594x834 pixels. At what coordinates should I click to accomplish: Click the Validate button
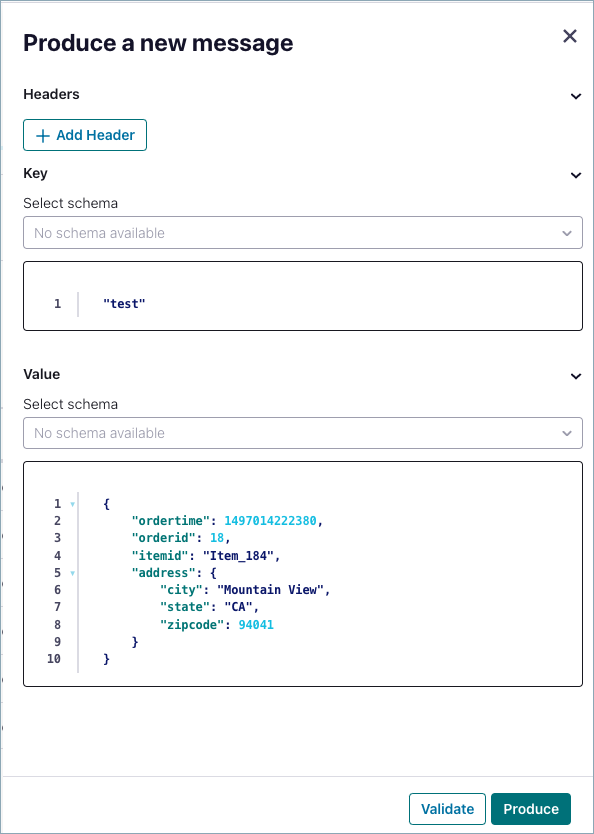(x=447, y=809)
